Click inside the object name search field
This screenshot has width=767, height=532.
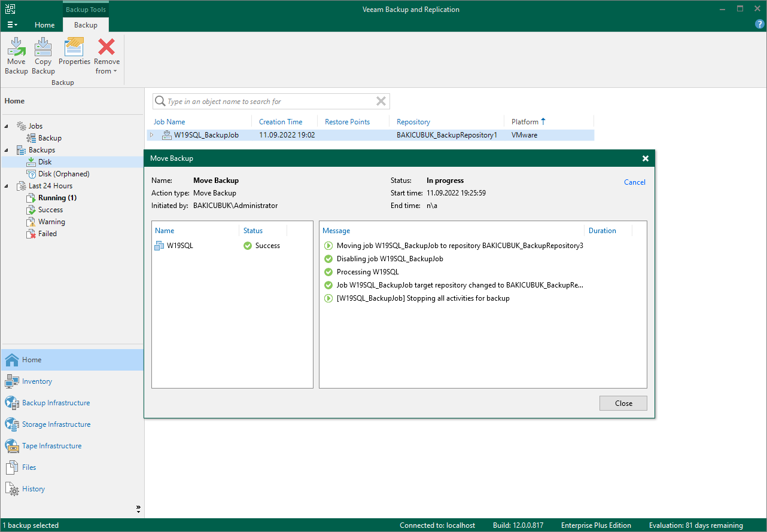tap(271, 102)
